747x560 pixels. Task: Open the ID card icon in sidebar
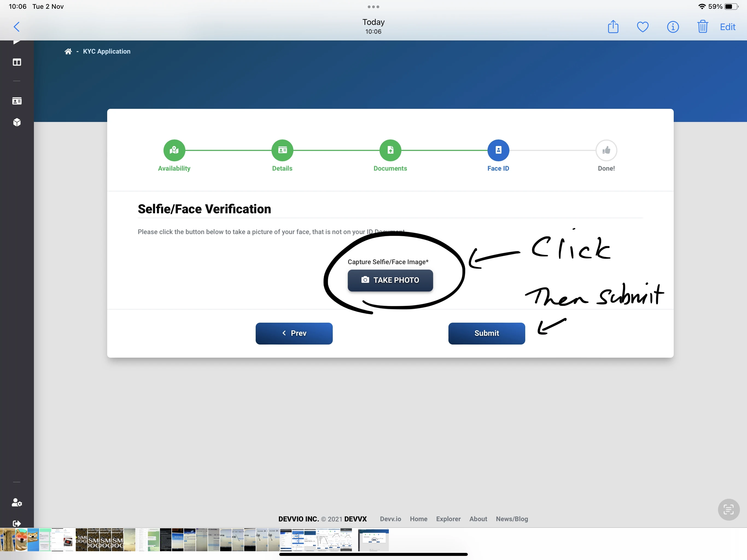(x=17, y=101)
